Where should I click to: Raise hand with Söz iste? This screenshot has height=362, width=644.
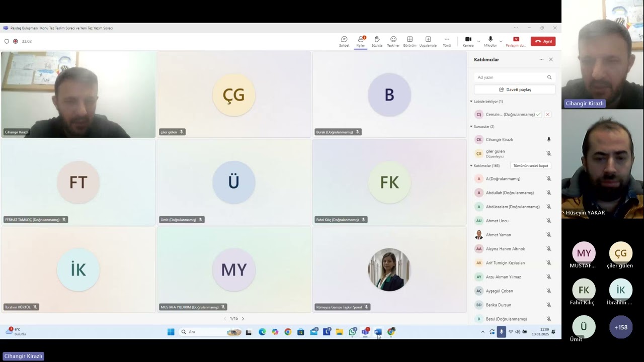tap(377, 42)
